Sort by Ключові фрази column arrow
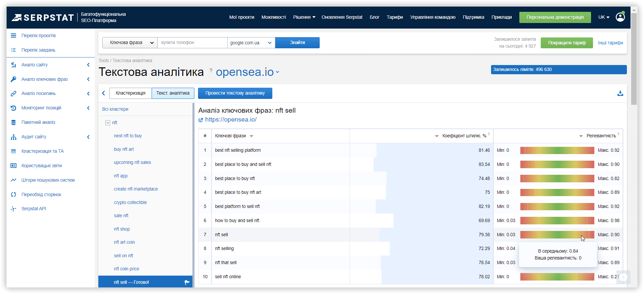This screenshot has width=644, height=294. coord(252,136)
